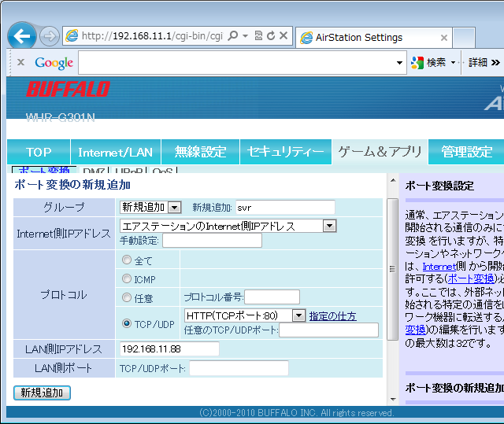Open the ポート変換 link in help panel
The height and width of the screenshot is (424, 504).
(471, 278)
